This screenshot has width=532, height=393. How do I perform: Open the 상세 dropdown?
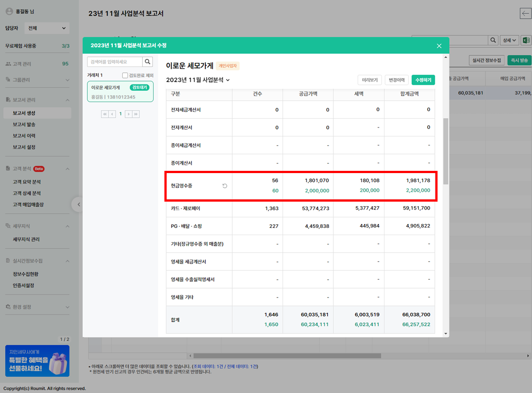[x=510, y=40]
